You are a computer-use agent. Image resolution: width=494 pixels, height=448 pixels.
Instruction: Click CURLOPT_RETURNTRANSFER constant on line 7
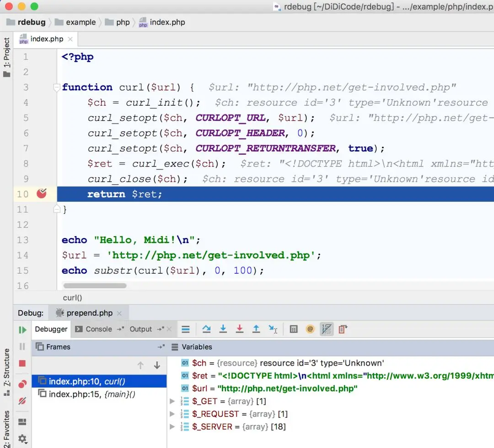click(x=266, y=148)
